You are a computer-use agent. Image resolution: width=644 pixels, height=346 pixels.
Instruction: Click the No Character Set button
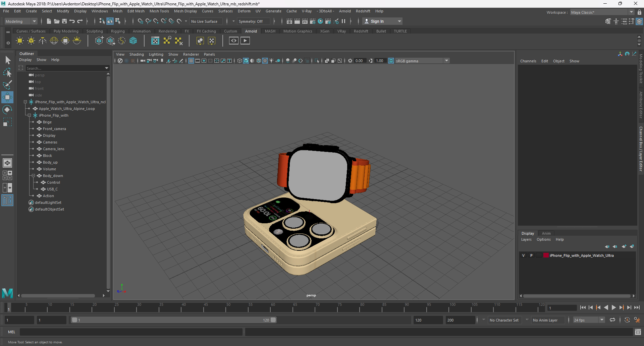pyautogui.click(x=504, y=320)
